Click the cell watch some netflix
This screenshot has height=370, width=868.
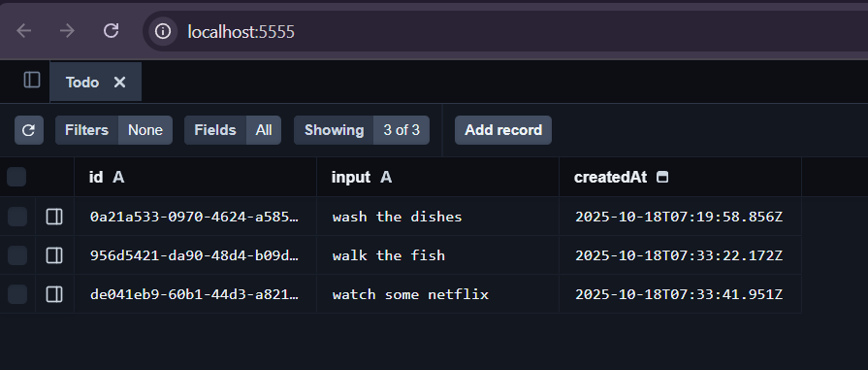tap(437, 294)
